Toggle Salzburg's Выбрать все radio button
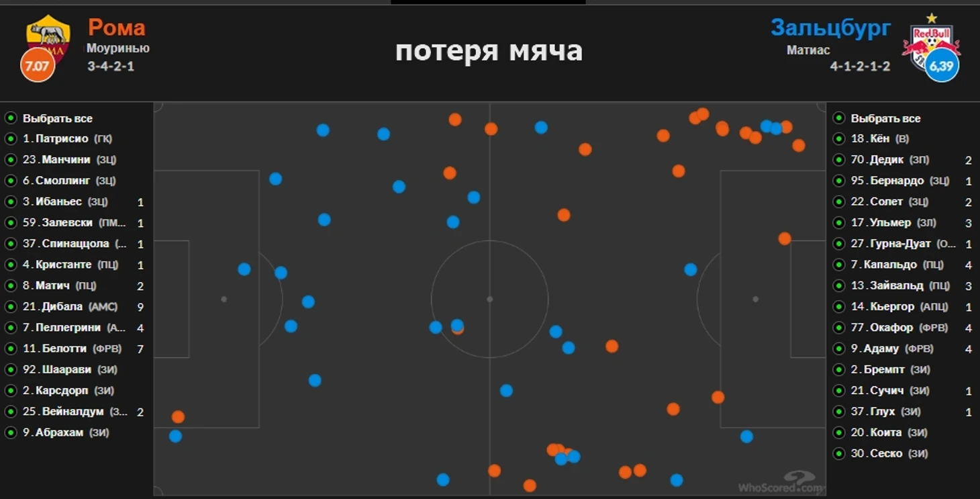 pos(839,118)
